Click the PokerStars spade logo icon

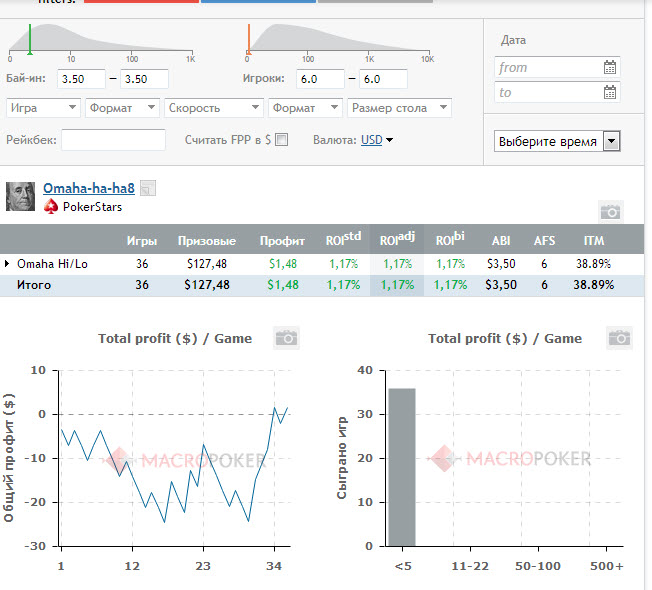click(x=51, y=207)
